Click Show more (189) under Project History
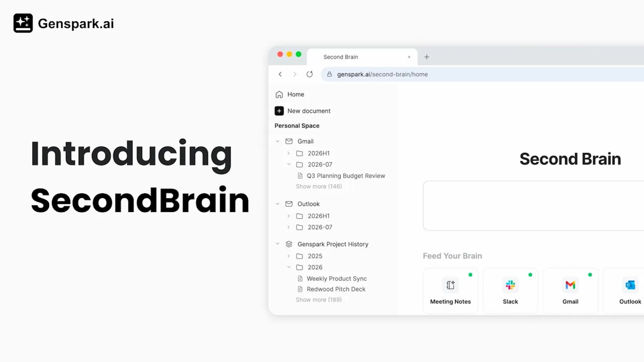Image resolution: width=644 pixels, height=362 pixels. tap(319, 300)
